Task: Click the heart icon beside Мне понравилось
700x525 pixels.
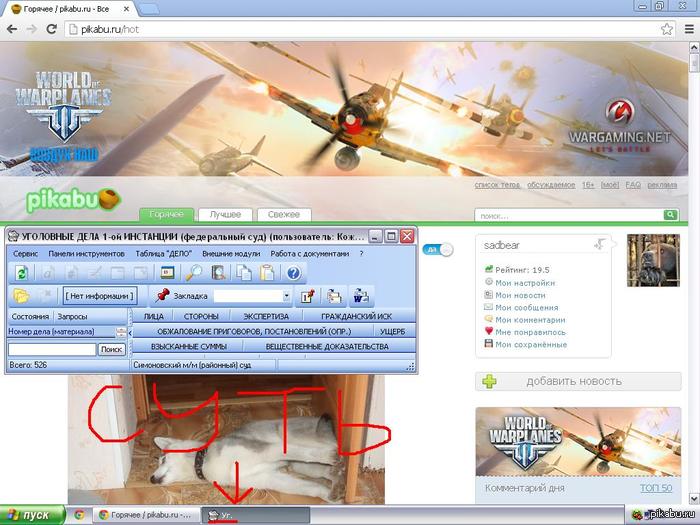Action: 488,331
